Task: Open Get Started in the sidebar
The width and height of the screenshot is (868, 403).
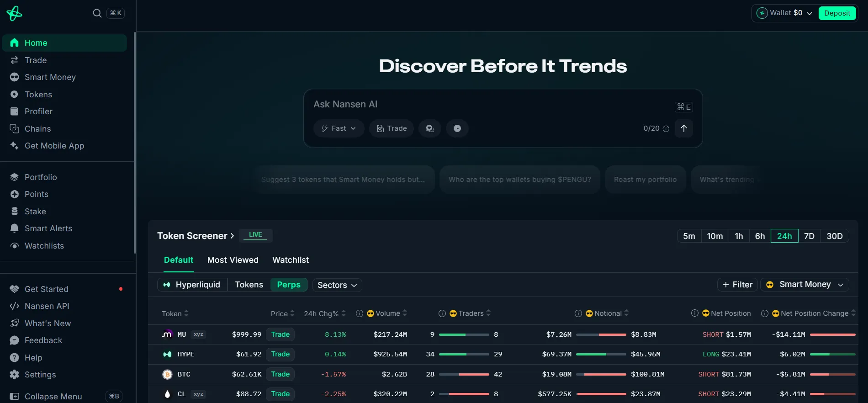Action: pyautogui.click(x=64, y=289)
